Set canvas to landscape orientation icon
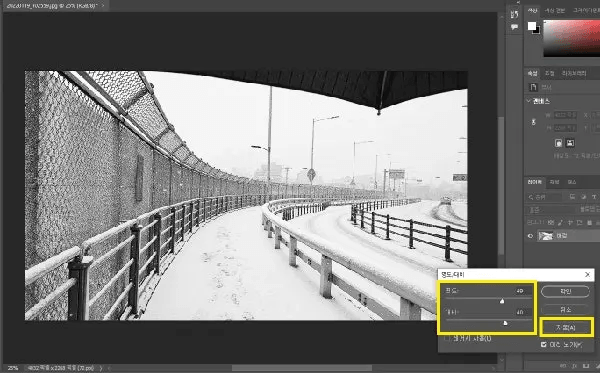600x373 pixels. coord(570,143)
